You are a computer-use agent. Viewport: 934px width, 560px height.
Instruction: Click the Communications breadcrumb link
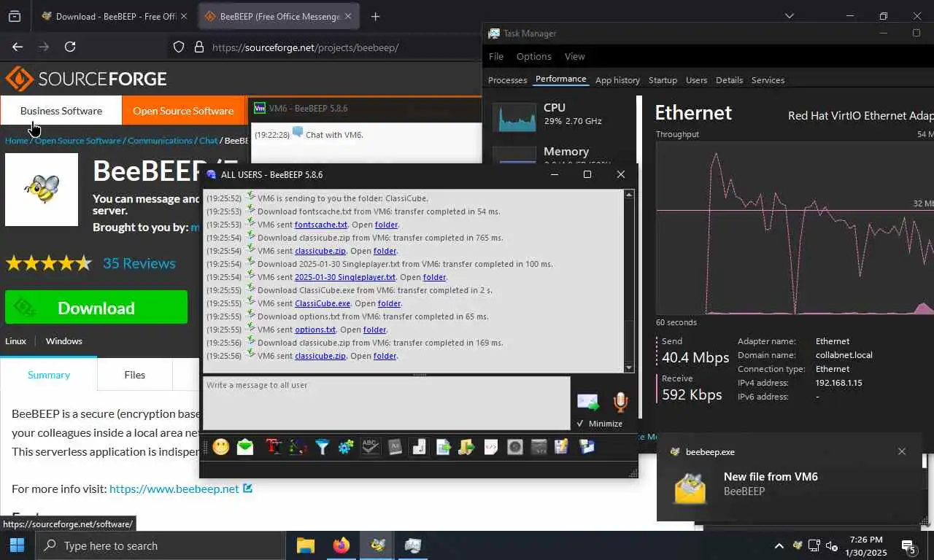pos(160,141)
